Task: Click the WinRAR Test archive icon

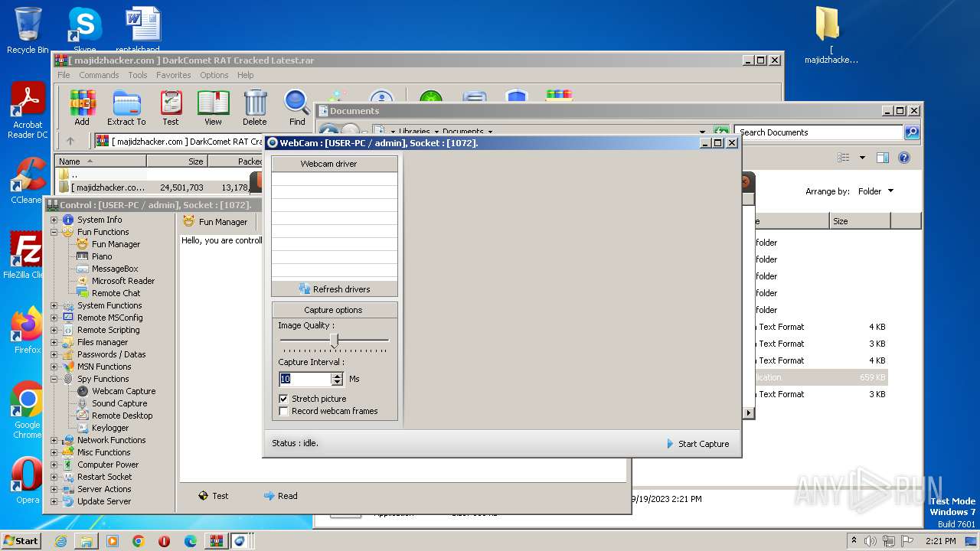Action: click(x=171, y=108)
